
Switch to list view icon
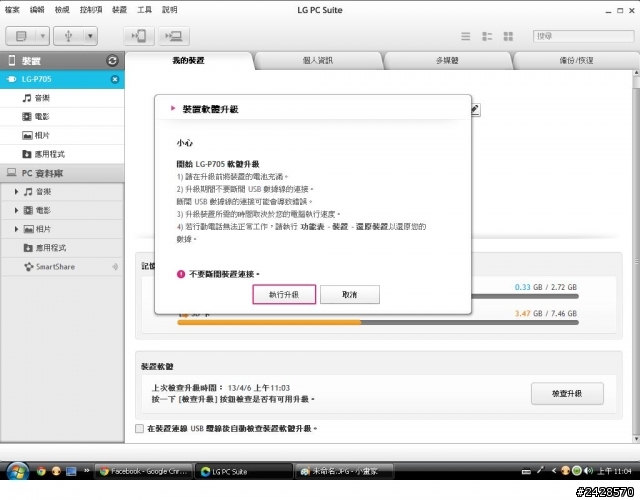click(466, 36)
